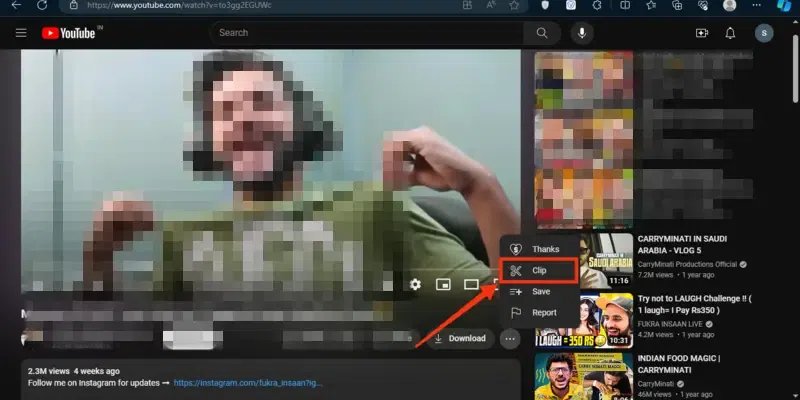The width and height of the screenshot is (800, 400).
Task: Open Browser essentials heart icon
Action: pyautogui.click(x=703, y=5)
